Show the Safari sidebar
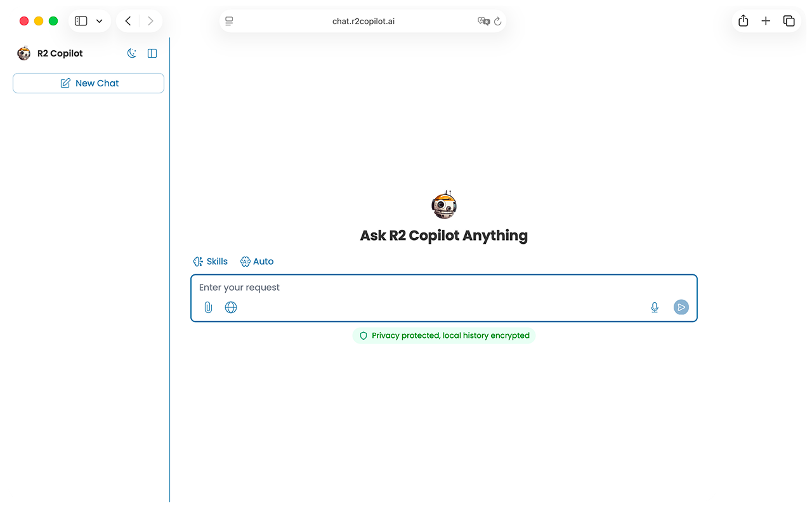Image resolution: width=812 pixels, height=508 pixels. tap(81, 21)
